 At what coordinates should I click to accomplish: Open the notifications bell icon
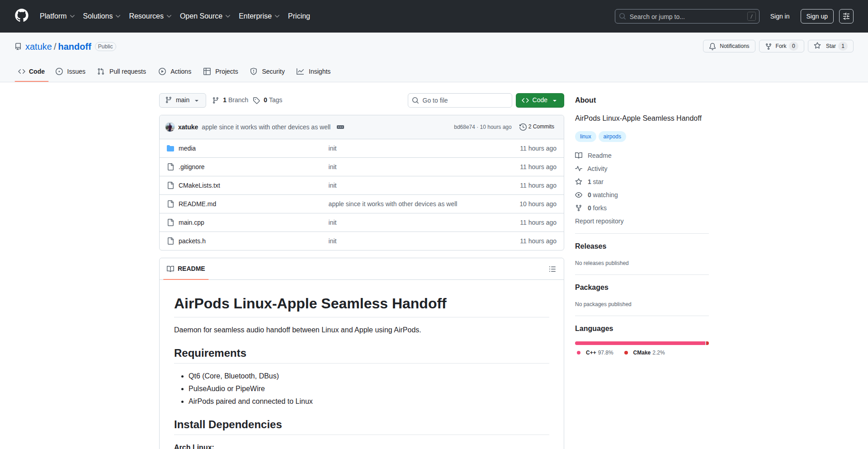(x=712, y=46)
